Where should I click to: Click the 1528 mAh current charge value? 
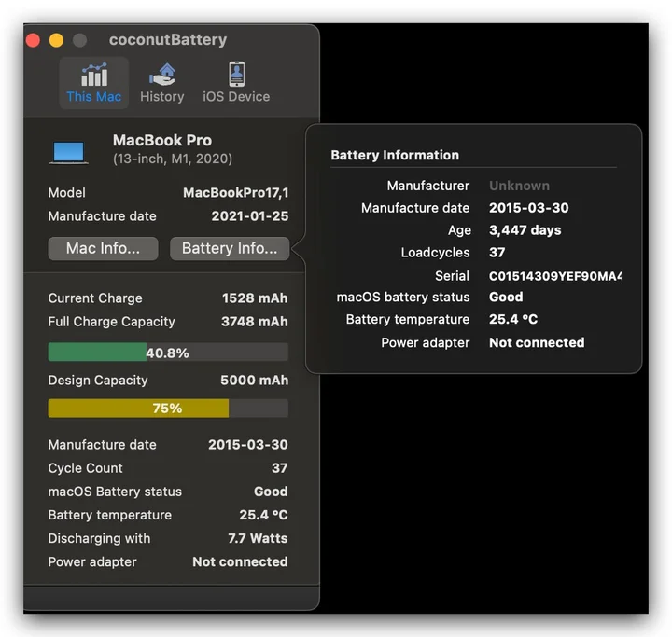tap(255, 298)
